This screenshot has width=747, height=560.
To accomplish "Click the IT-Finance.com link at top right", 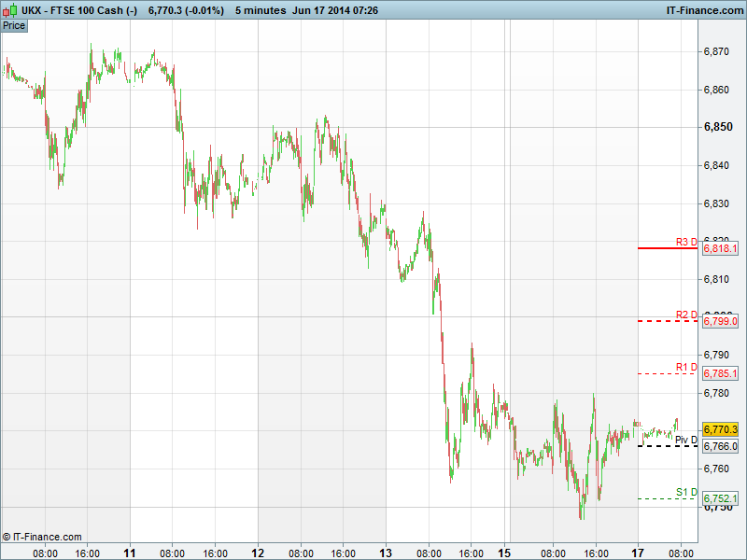I will [x=703, y=9].
